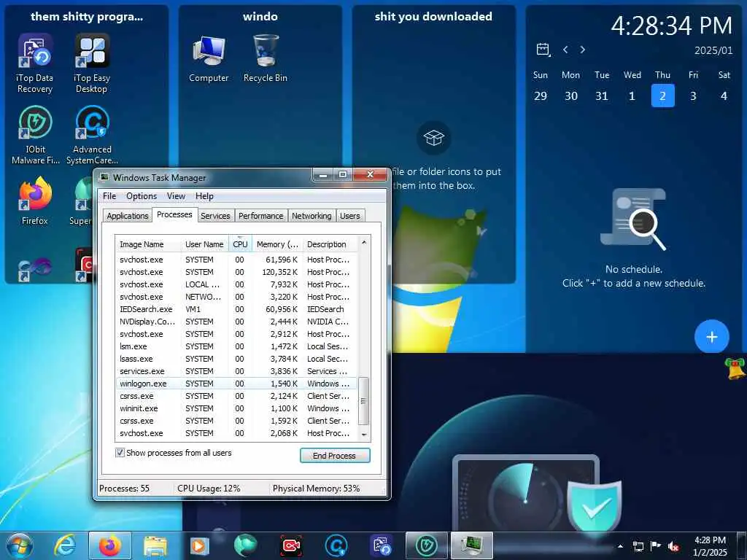Open Windows Explorer from the taskbar
Image resolution: width=747 pixels, height=560 pixels.
click(155, 547)
